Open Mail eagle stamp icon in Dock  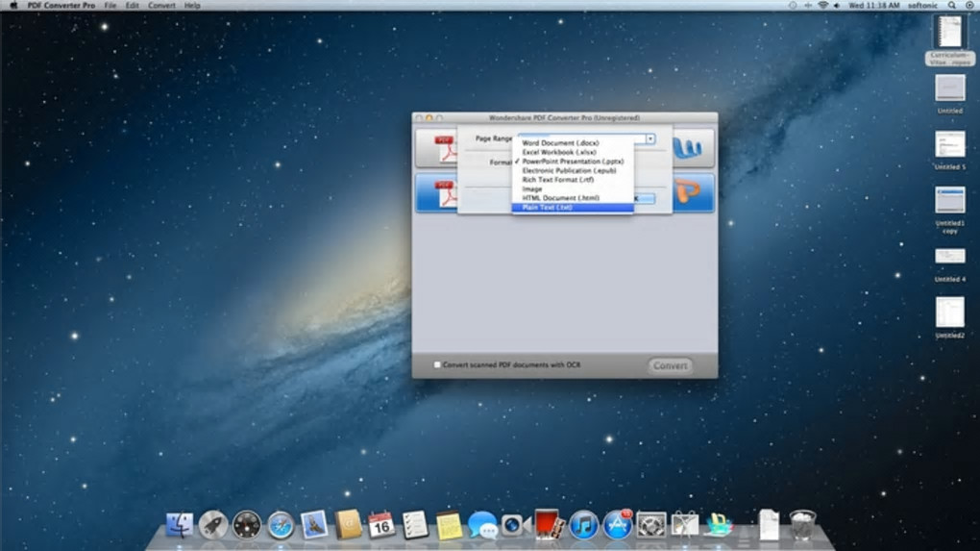(314, 525)
